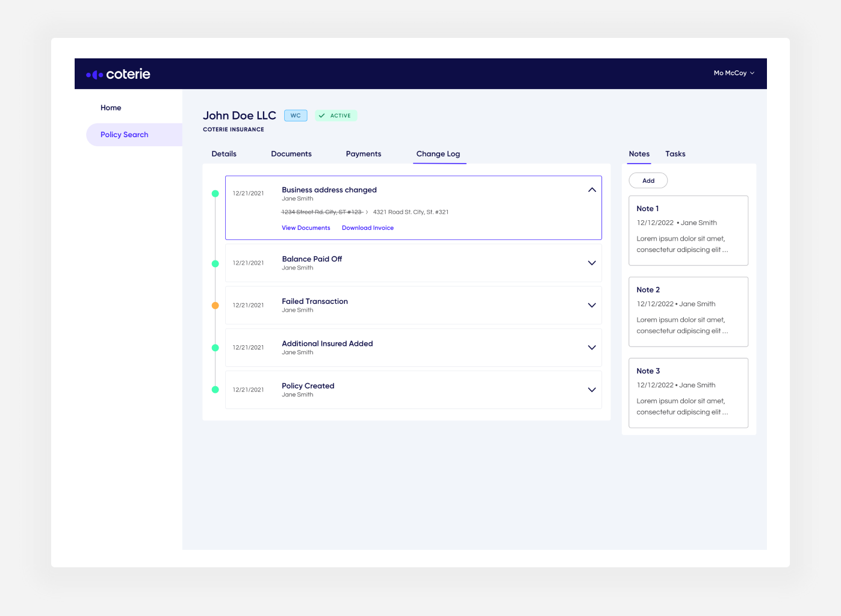Screen dimensions: 841x616
Task: Expand the Policy Created entry
Action: pos(592,389)
